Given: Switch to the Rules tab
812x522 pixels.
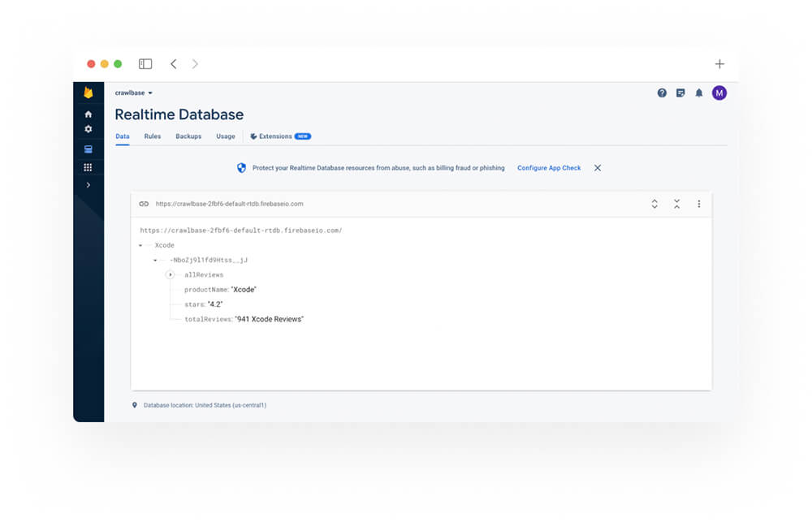Looking at the screenshot, I should [153, 136].
